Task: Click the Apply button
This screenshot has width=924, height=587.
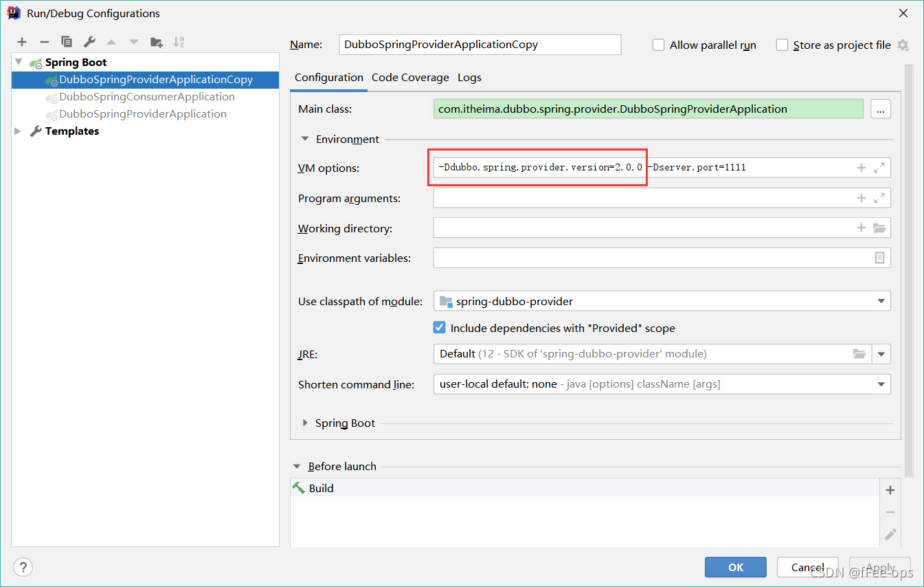Action: [x=880, y=567]
